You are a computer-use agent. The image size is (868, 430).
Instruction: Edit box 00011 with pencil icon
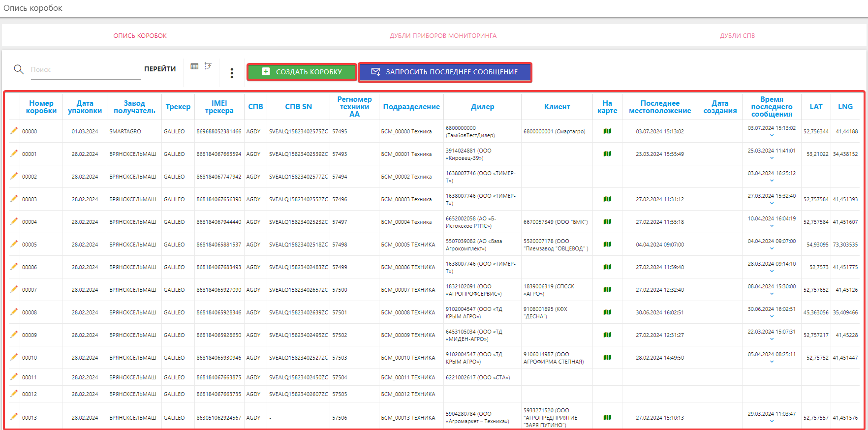tap(14, 377)
